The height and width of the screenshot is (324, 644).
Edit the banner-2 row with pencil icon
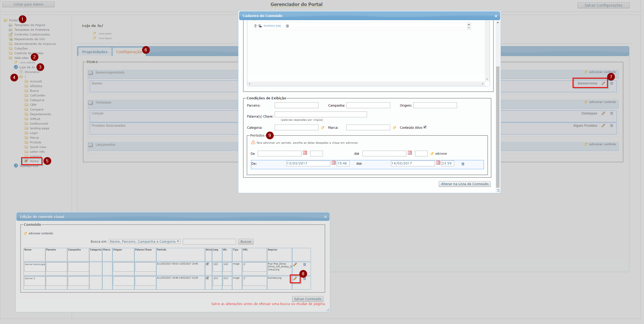point(295,279)
